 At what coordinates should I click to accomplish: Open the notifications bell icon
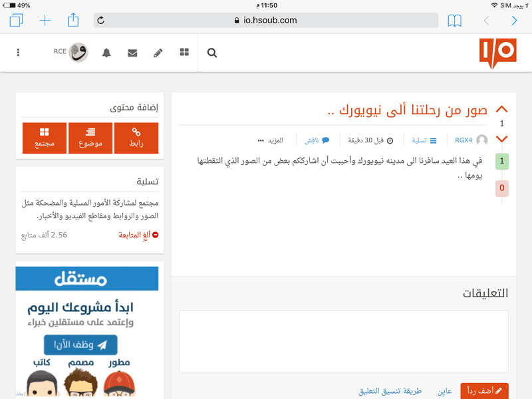click(x=106, y=53)
